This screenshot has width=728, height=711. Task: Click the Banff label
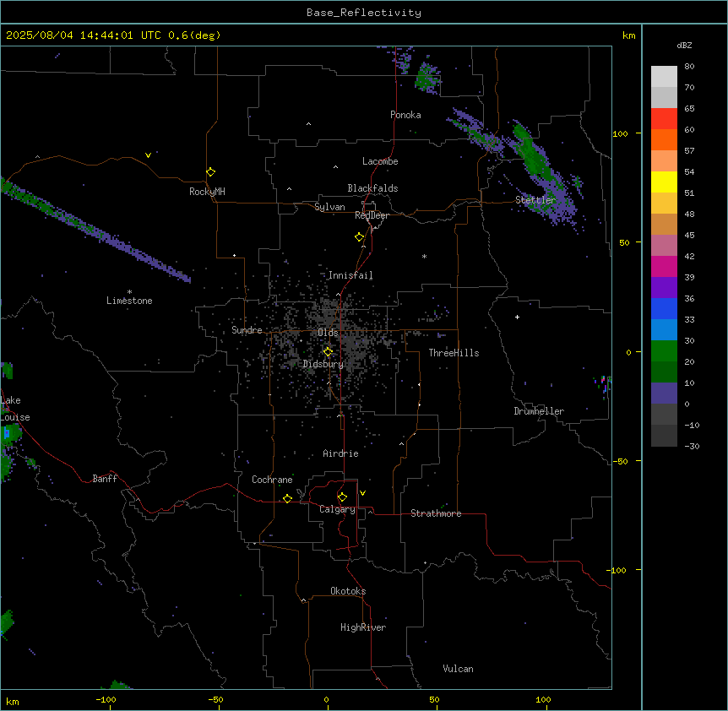point(105,479)
